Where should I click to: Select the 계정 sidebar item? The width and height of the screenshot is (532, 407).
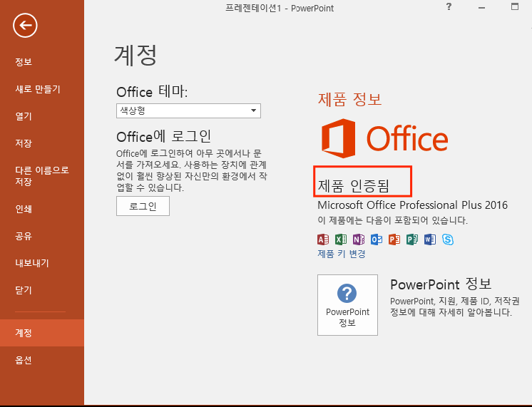pos(42,333)
